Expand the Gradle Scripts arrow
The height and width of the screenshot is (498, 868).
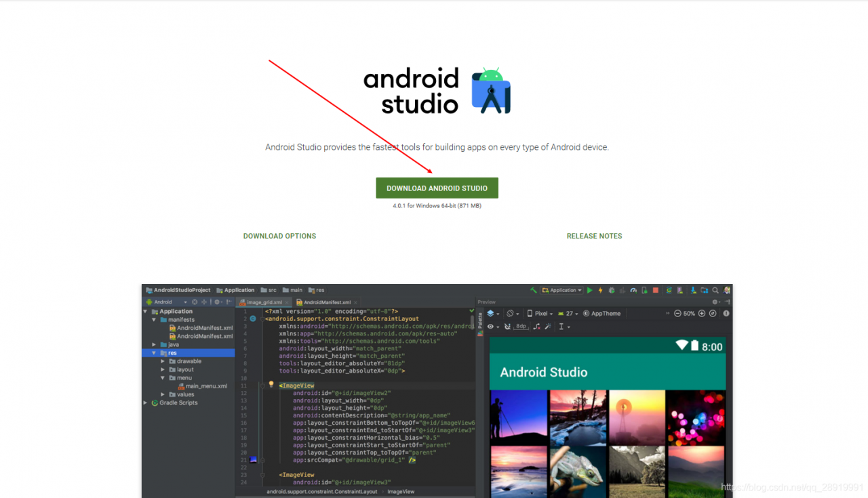tap(146, 402)
